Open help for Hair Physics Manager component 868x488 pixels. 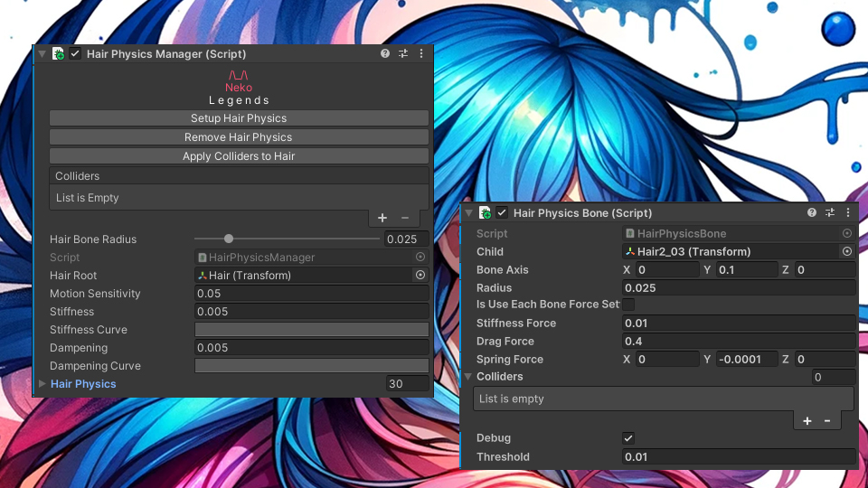(385, 54)
